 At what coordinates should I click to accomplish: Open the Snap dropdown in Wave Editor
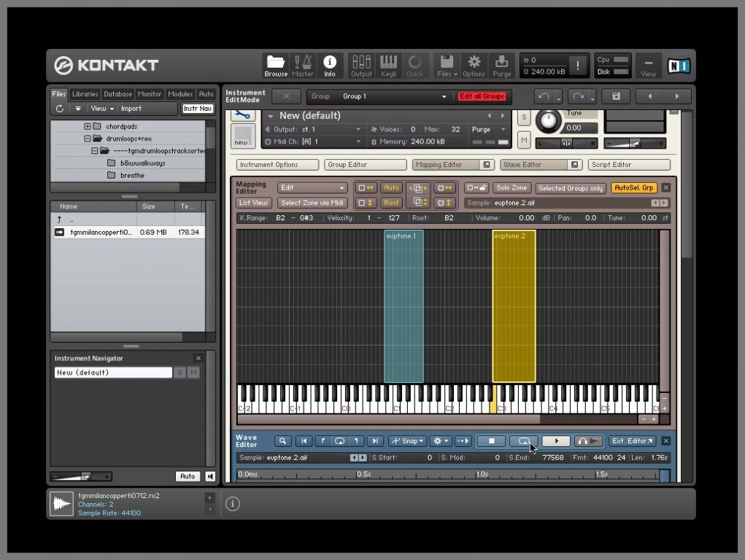(x=406, y=441)
